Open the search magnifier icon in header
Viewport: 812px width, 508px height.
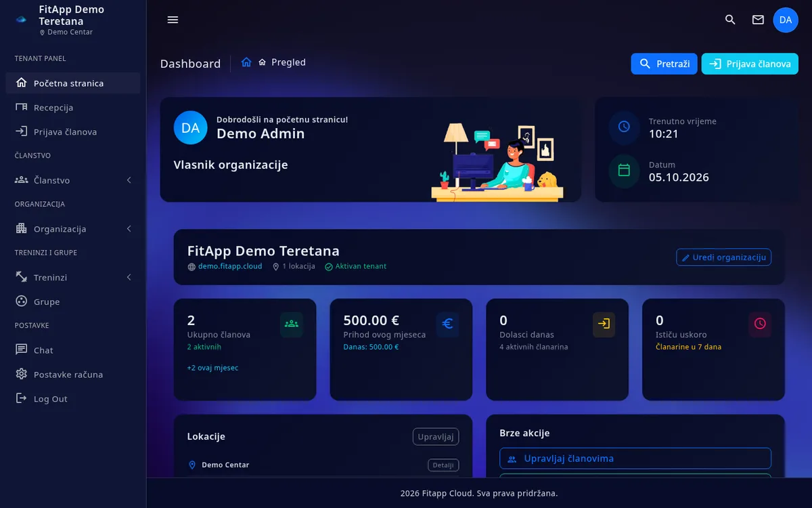pos(730,20)
